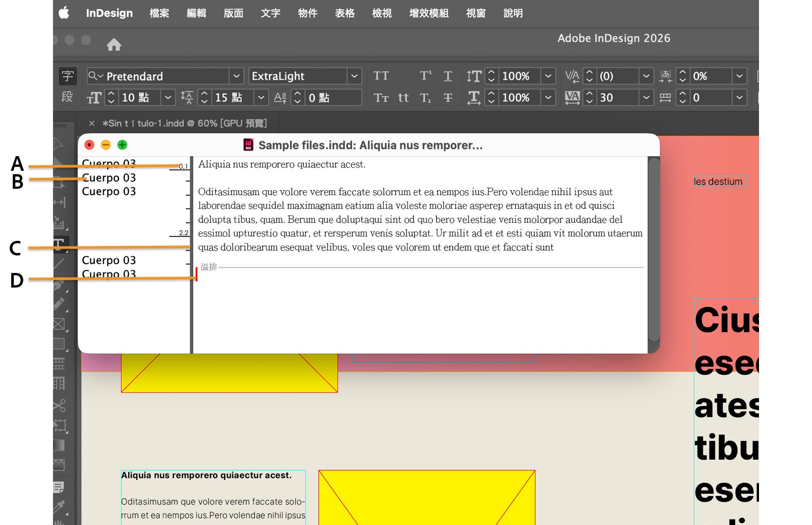
Task: Open the tsume 0% dropdown
Action: click(x=740, y=76)
